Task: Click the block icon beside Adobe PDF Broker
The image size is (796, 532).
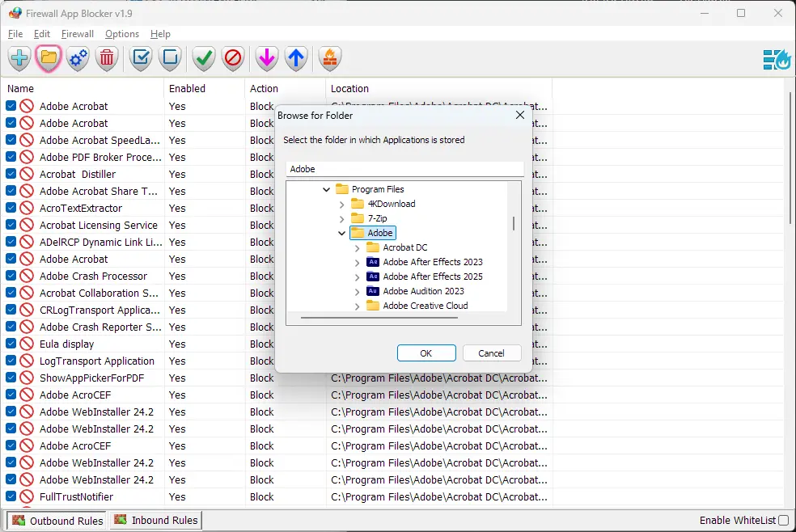Action: (x=27, y=157)
